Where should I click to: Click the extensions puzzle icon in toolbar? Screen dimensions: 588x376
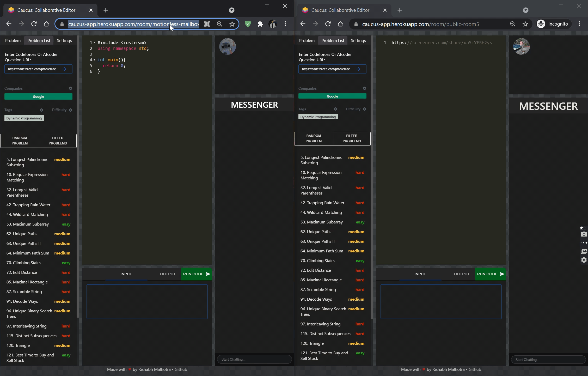point(260,23)
